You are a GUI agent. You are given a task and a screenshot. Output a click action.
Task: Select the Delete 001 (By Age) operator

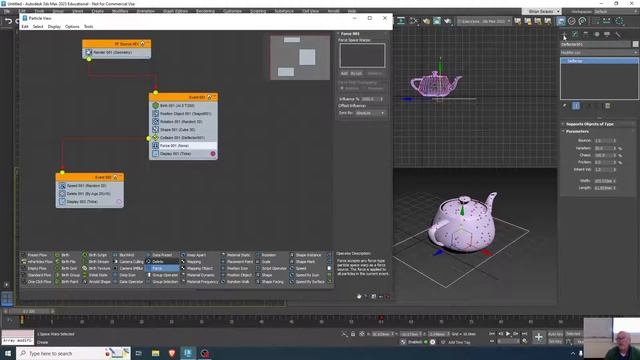tap(90, 193)
